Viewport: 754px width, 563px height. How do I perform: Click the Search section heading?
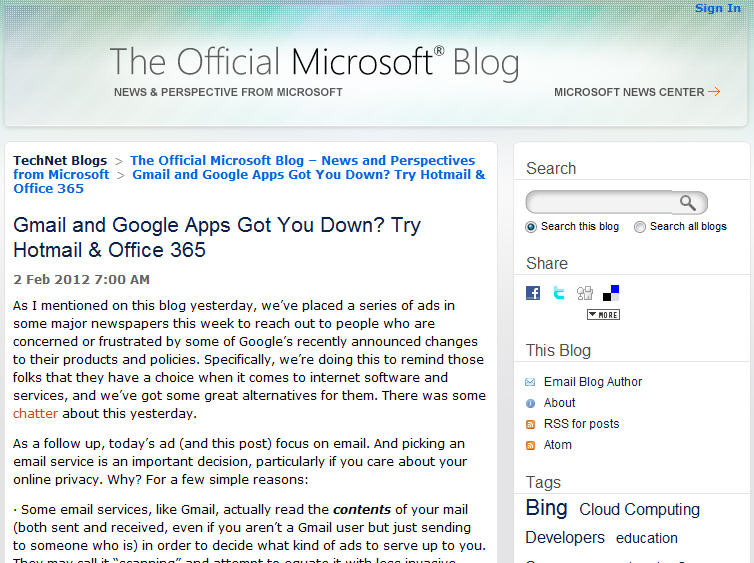pyautogui.click(x=551, y=168)
